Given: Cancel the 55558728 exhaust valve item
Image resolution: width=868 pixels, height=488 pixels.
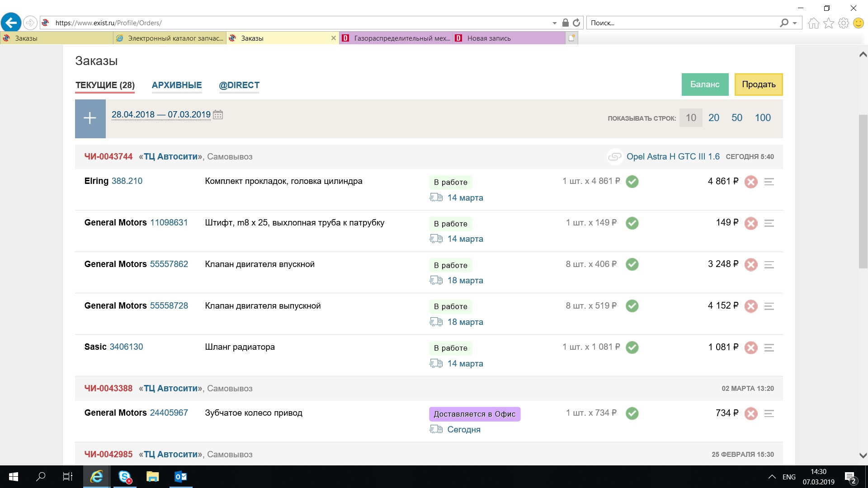Looking at the screenshot, I should 751,306.
